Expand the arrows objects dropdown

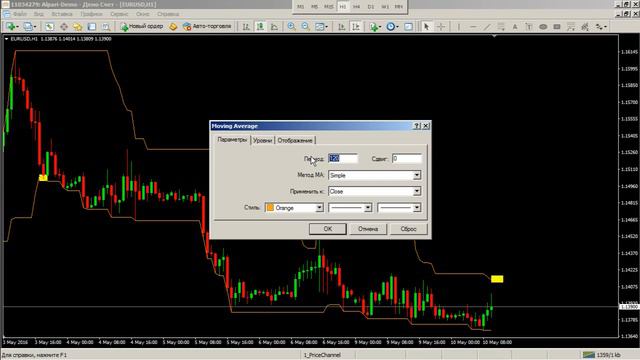(x=601, y=27)
